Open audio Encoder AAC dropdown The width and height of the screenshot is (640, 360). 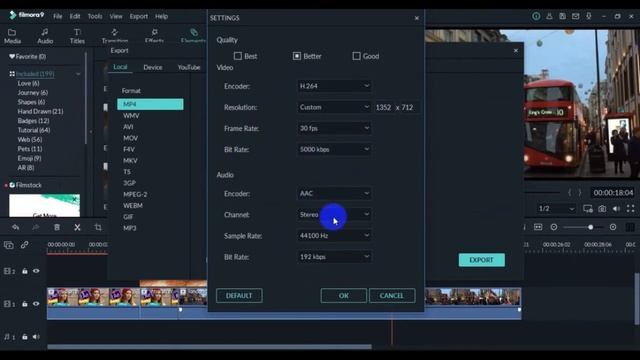[334, 193]
